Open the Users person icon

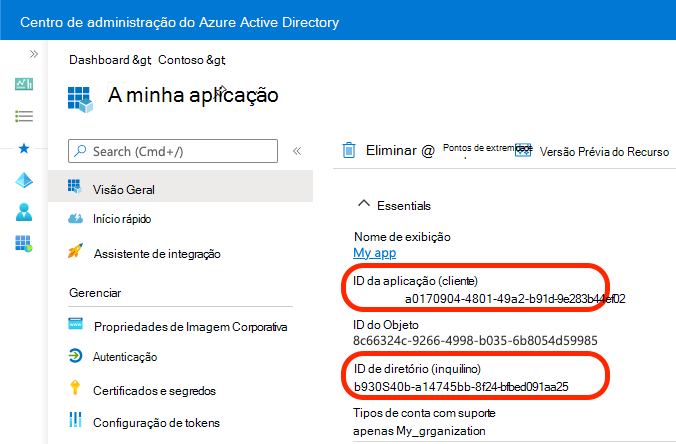[24, 212]
